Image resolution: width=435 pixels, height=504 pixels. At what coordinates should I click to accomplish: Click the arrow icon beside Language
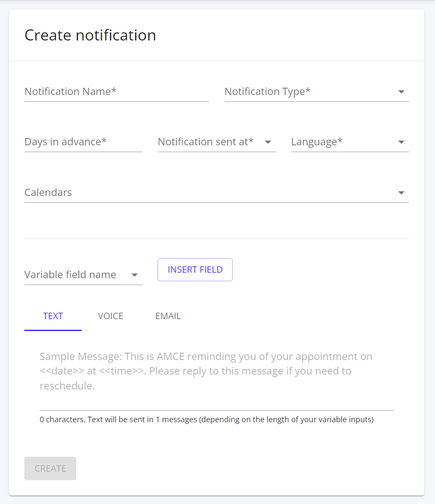pyautogui.click(x=401, y=142)
